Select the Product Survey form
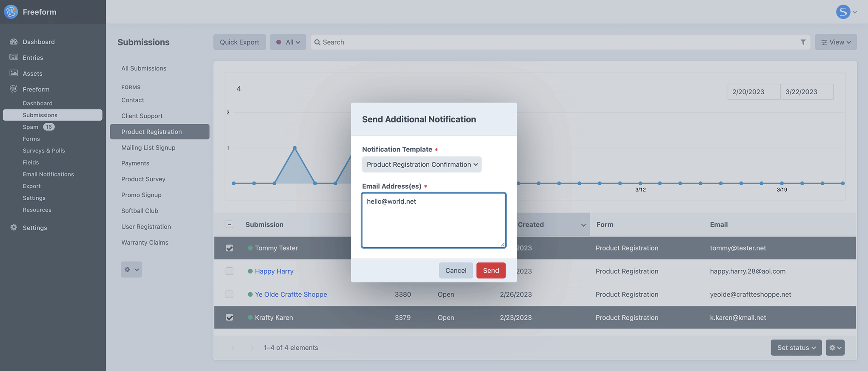Screen dimensions: 868x371 click(143, 179)
